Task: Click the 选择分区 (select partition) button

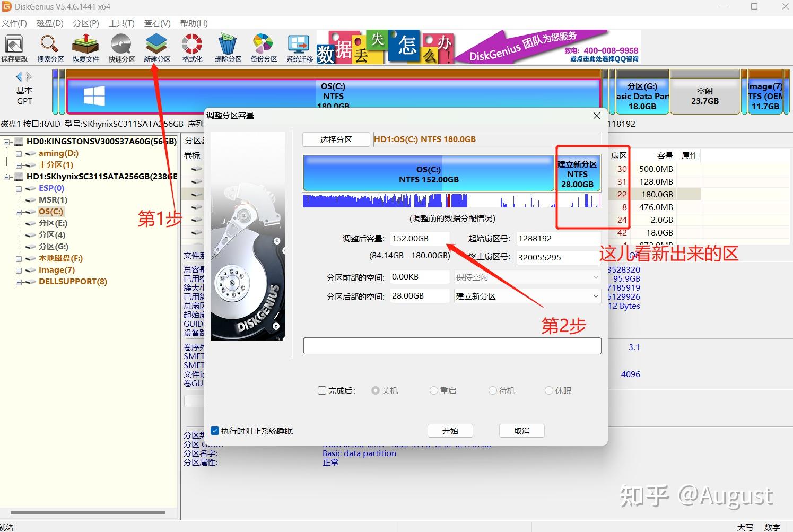Action: coord(336,139)
